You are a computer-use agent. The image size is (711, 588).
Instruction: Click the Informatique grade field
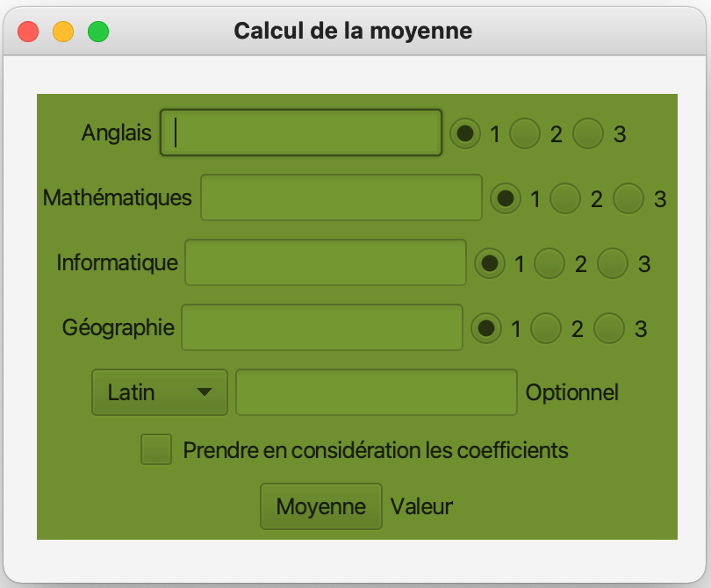(326, 262)
